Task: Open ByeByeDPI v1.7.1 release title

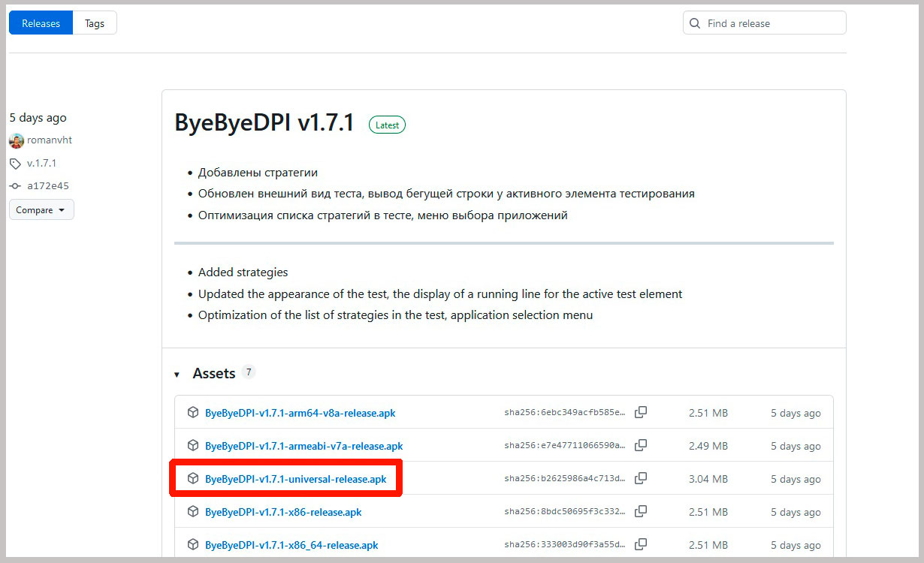Action: 264,123
